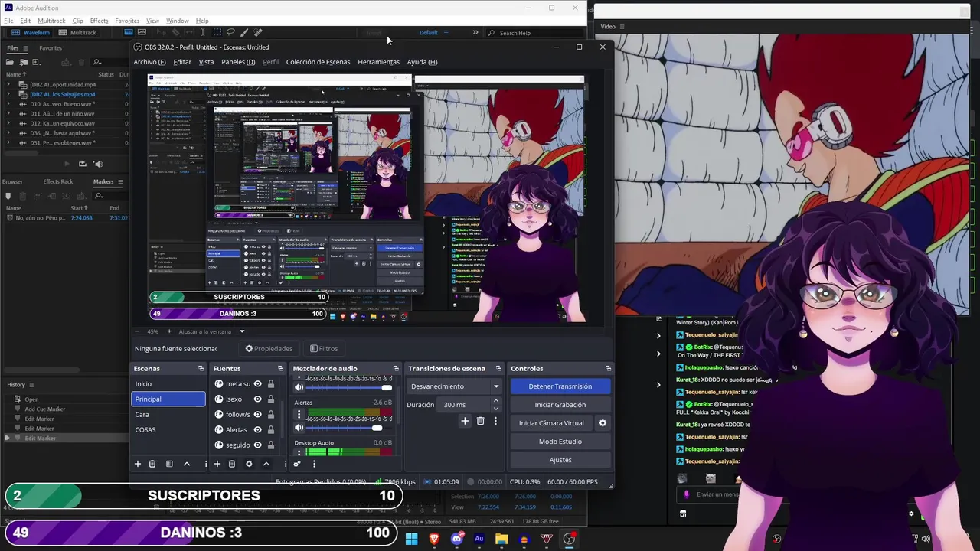The height and width of the screenshot is (551, 980).
Task: Open the Colección de Escenas menu in OBS
Action: [x=318, y=62]
